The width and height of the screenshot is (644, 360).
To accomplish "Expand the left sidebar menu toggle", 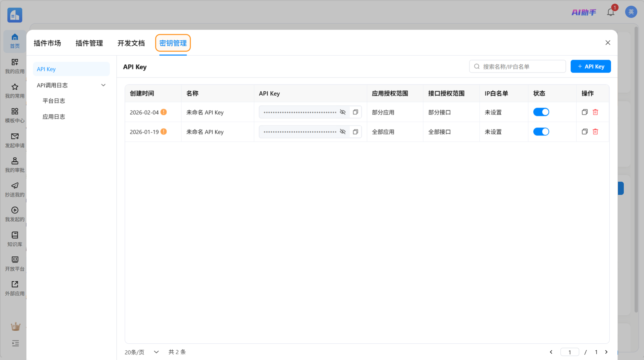I will pyautogui.click(x=16, y=343).
